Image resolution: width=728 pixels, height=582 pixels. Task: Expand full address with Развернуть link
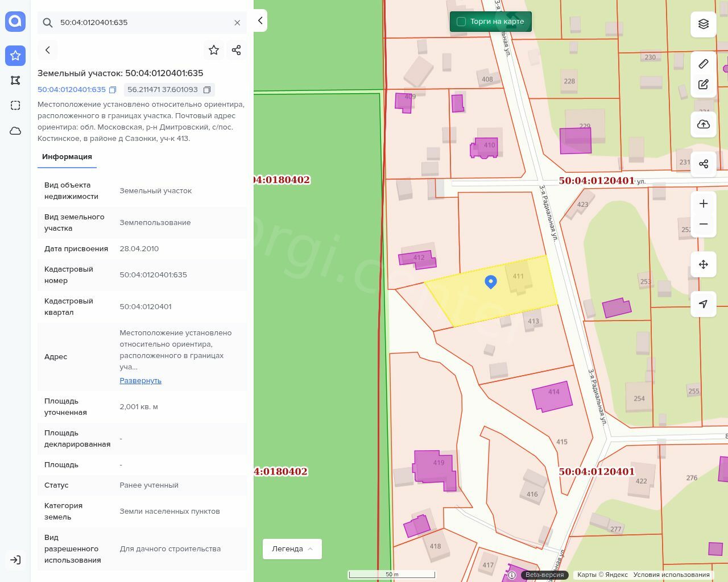coord(140,380)
